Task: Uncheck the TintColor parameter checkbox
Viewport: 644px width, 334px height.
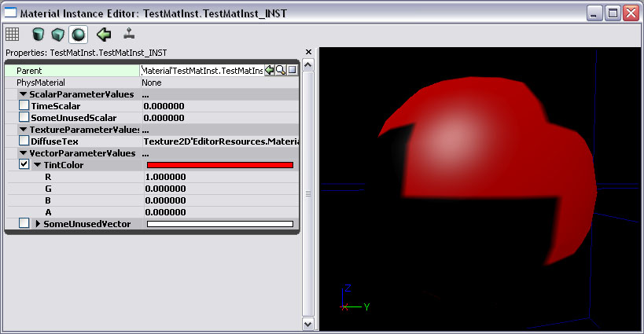Action: coord(24,164)
